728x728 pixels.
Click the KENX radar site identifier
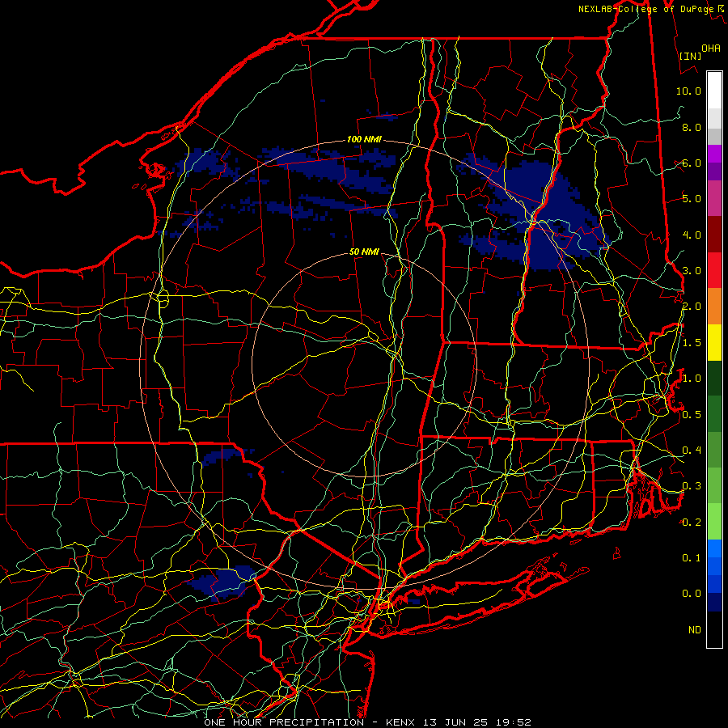(x=400, y=722)
